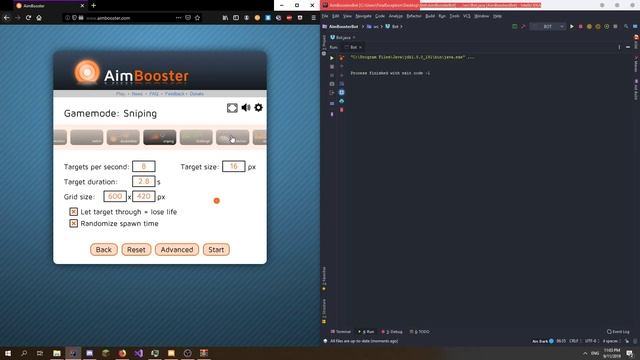Close the AimBooster browser tab
The height and width of the screenshot is (360, 640).
82,6
